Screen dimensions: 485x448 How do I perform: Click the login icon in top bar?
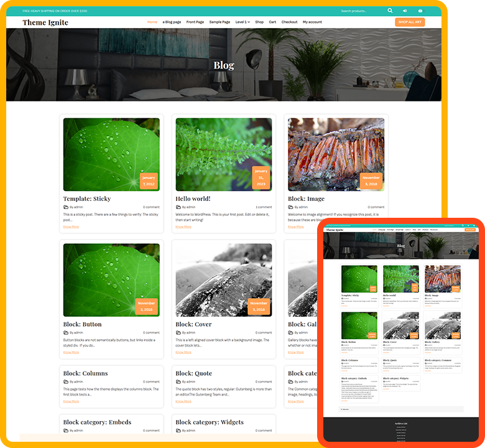(x=405, y=11)
